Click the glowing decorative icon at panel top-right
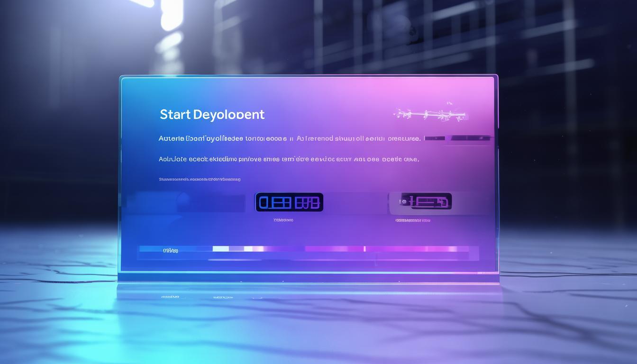This screenshot has width=637, height=364. (429, 114)
